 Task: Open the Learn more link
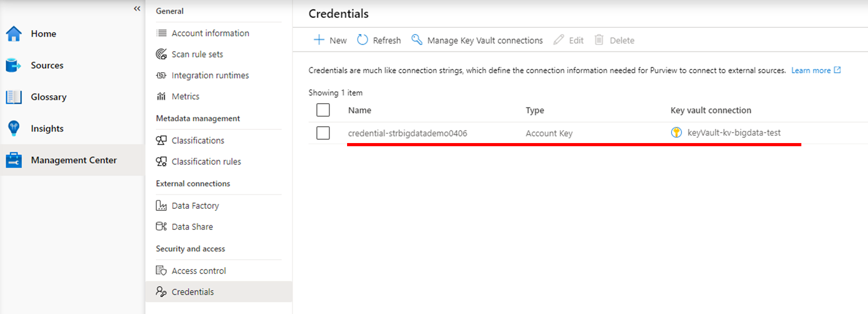coord(811,70)
